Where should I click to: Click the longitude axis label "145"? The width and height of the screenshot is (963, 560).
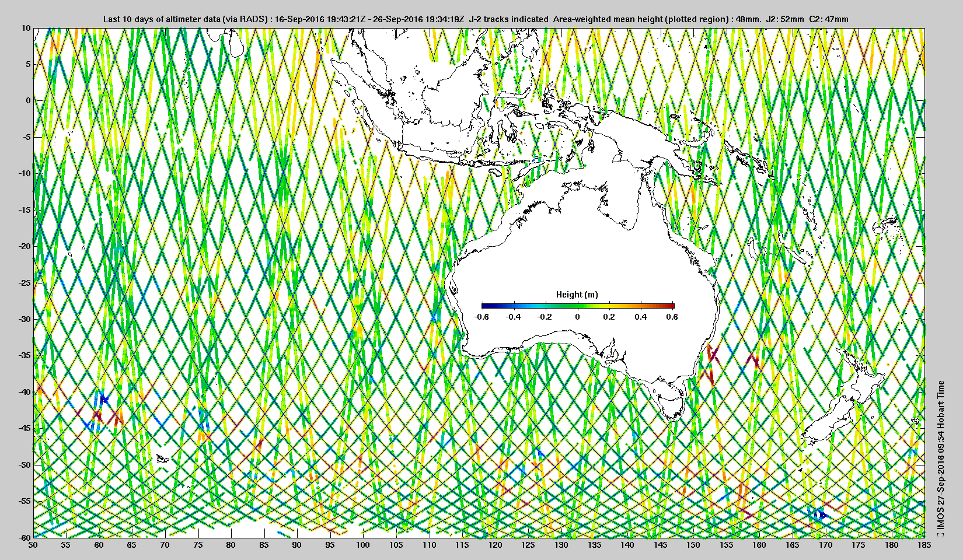660,545
